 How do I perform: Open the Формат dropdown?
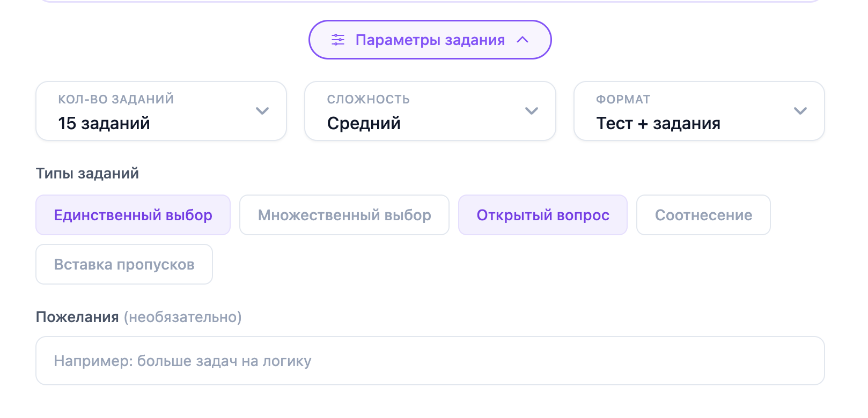(x=699, y=111)
